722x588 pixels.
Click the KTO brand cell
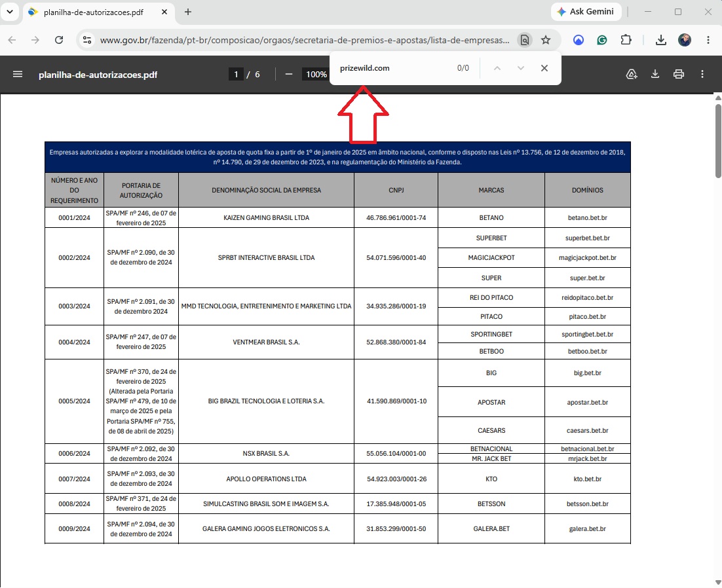tap(491, 479)
